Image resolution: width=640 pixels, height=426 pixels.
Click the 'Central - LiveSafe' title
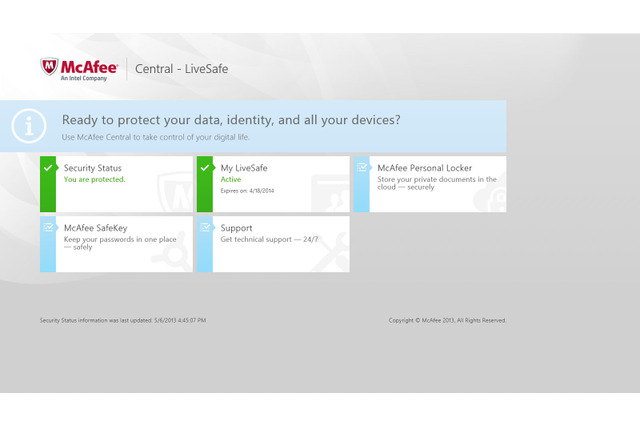(x=182, y=69)
